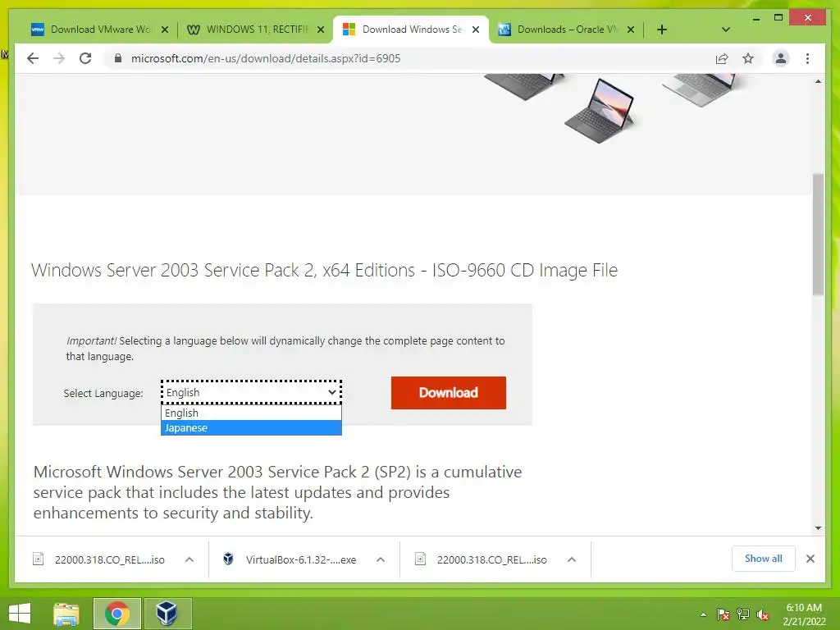This screenshot has height=630, width=840.
Task: Click the red Download button
Action: [x=449, y=393]
